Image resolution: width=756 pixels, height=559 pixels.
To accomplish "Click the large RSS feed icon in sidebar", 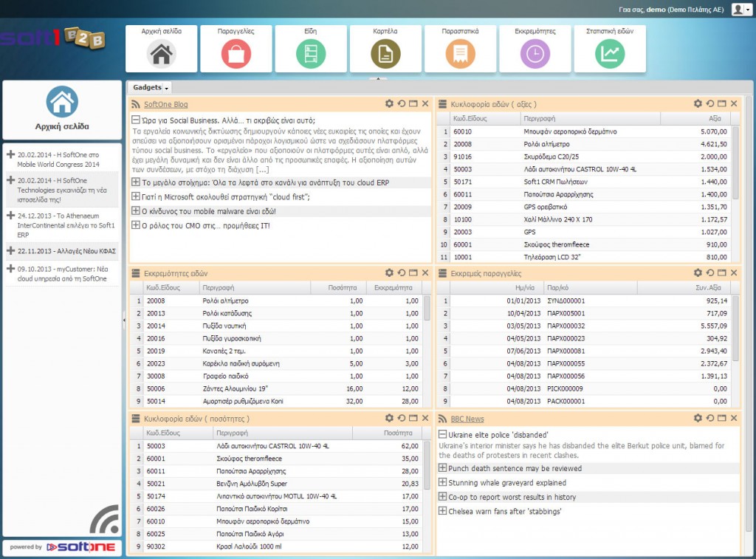I will click(105, 519).
